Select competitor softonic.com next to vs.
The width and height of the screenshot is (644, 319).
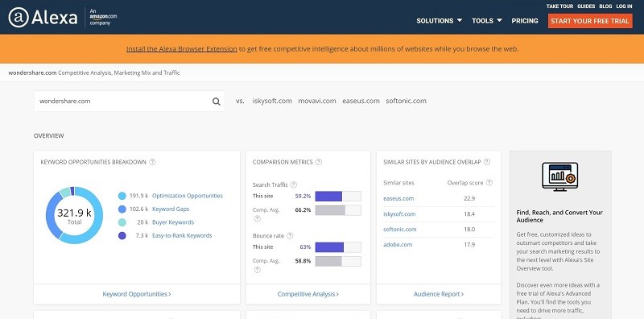(x=407, y=101)
